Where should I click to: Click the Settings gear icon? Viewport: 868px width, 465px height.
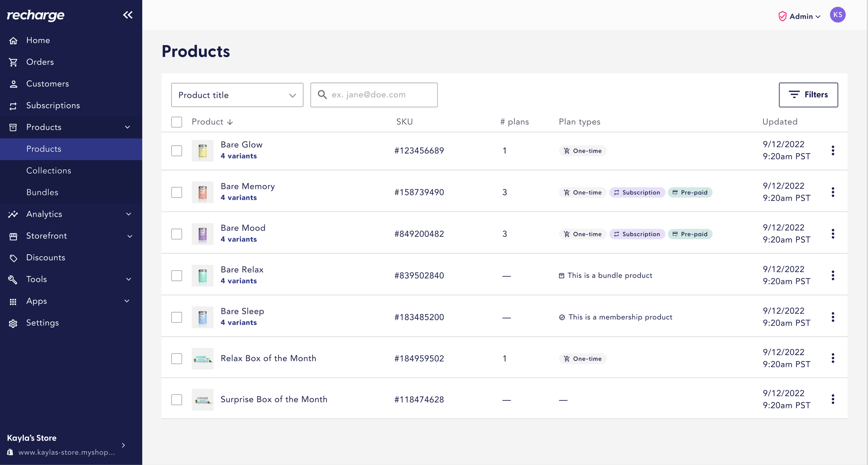click(13, 323)
